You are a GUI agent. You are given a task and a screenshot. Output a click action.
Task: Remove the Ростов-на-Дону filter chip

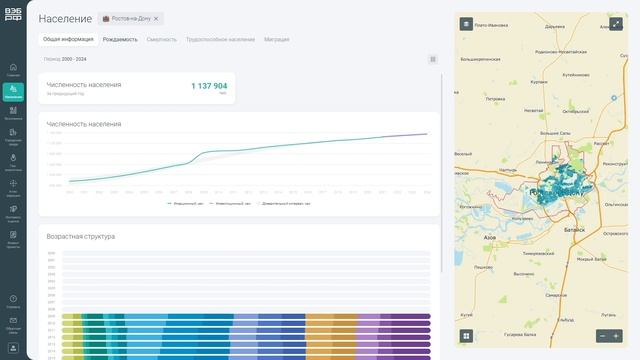(x=156, y=19)
